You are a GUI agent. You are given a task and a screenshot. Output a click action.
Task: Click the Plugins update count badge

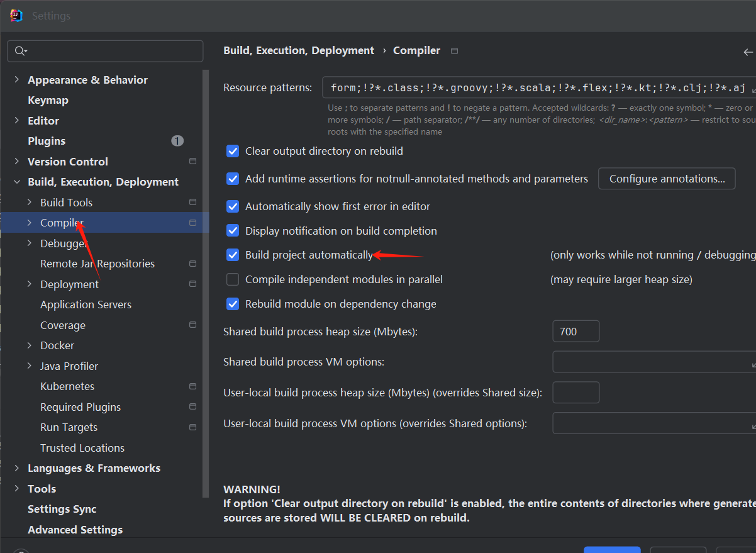pyautogui.click(x=177, y=141)
